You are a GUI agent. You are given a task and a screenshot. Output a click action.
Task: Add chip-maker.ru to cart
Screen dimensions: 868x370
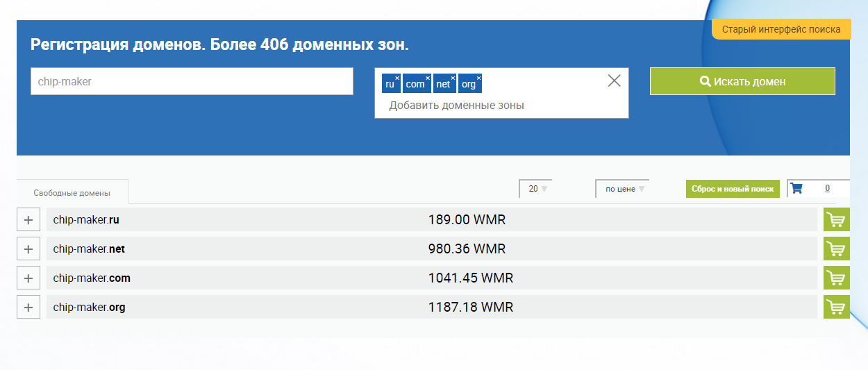pyautogui.click(x=837, y=220)
